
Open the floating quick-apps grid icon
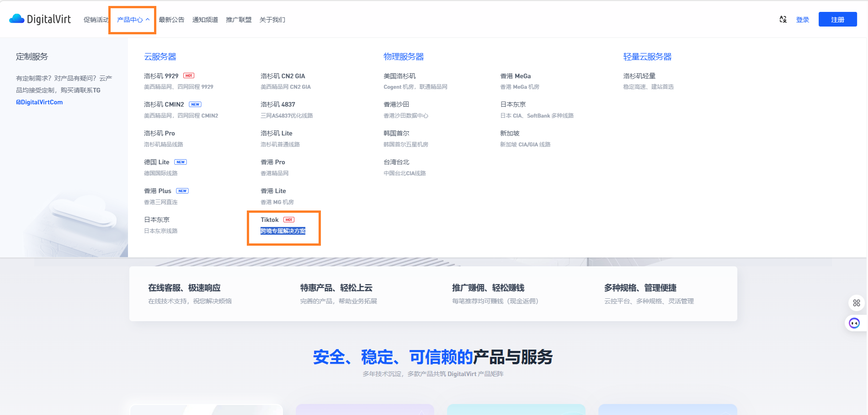(x=856, y=303)
